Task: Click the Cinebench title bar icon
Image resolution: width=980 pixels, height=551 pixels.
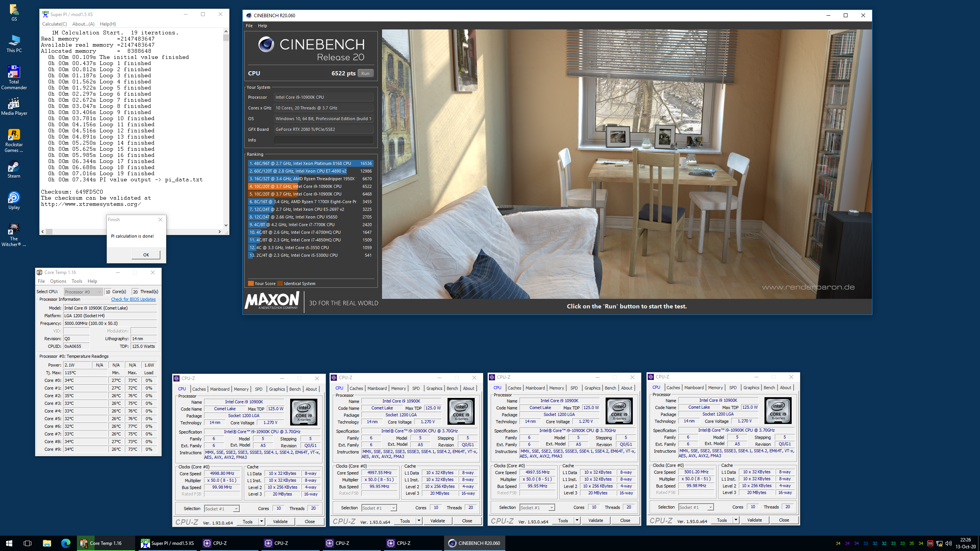Action: click(249, 15)
